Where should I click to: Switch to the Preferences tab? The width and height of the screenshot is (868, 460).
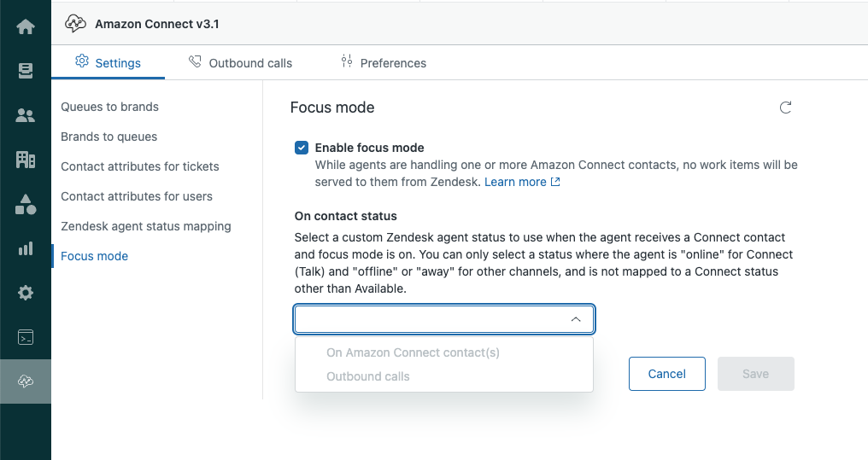383,63
